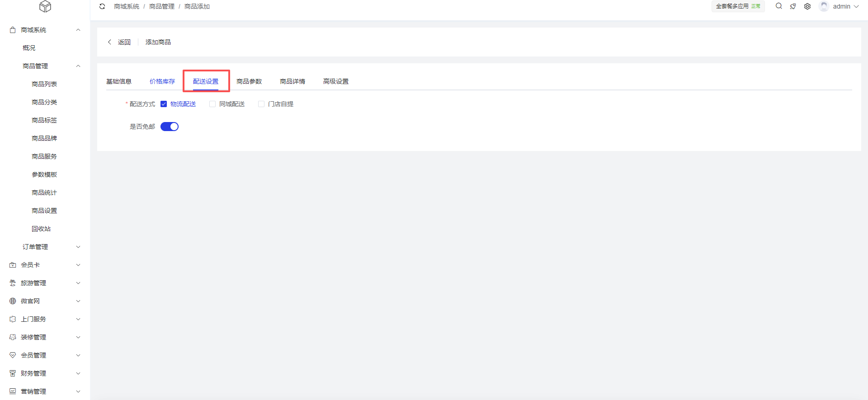Switch to the 商品详情 tab
The width and height of the screenshot is (868, 400).
(x=292, y=81)
